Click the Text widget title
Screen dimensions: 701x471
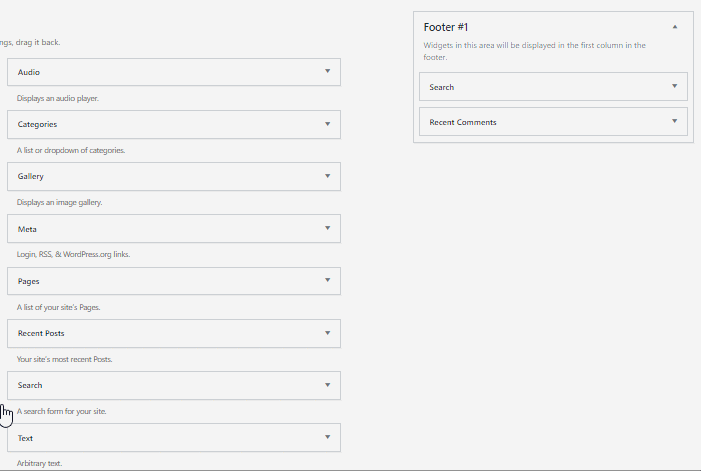(26, 437)
